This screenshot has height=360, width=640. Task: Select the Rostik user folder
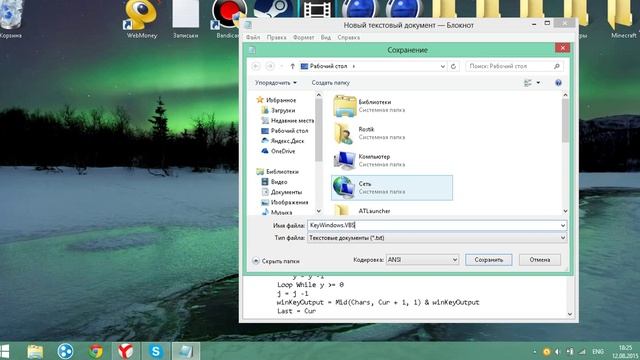tap(392, 133)
